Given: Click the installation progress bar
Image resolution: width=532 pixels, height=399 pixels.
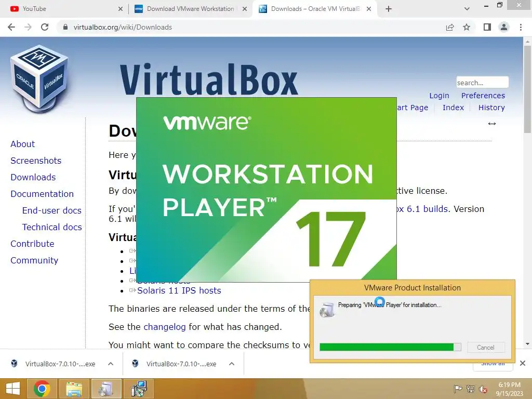Looking at the screenshot, I should 390,347.
